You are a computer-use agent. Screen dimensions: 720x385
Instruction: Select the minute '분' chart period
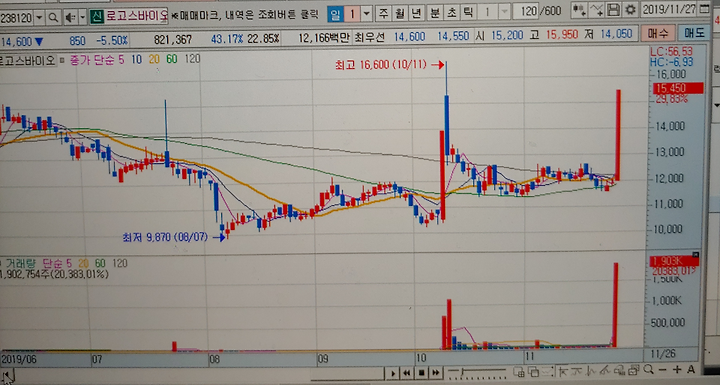coord(434,12)
